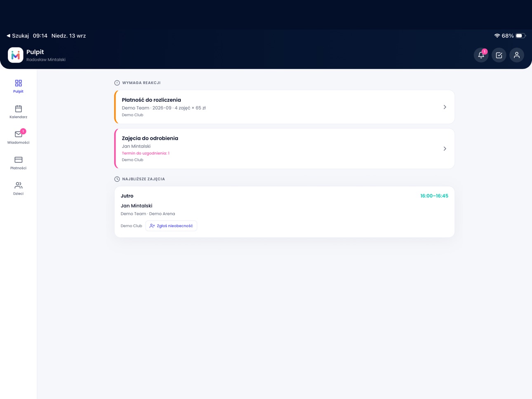This screenshot has height=399, width=532.
Task: Click Demo Team · 2026-09 payment details
Action: (164, 108)
